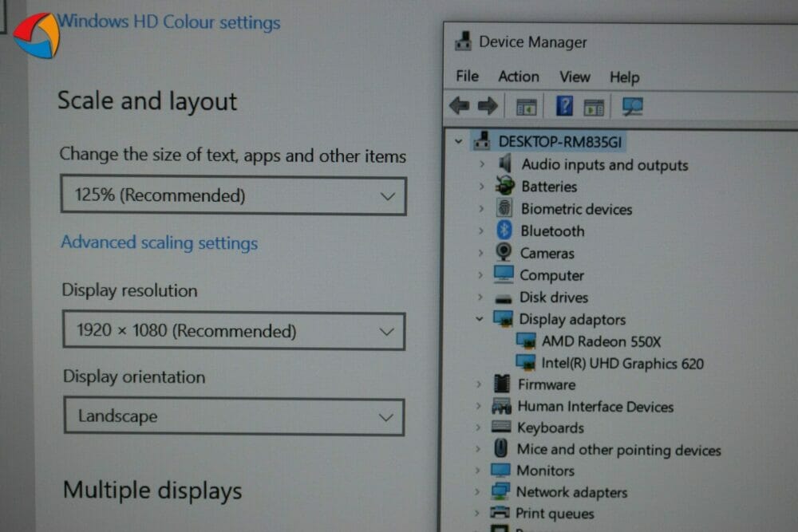The image size is (798, 532).
Task: Collapse the DESKTOP-RM835GI root node chevron
Action: pos(458,141)
